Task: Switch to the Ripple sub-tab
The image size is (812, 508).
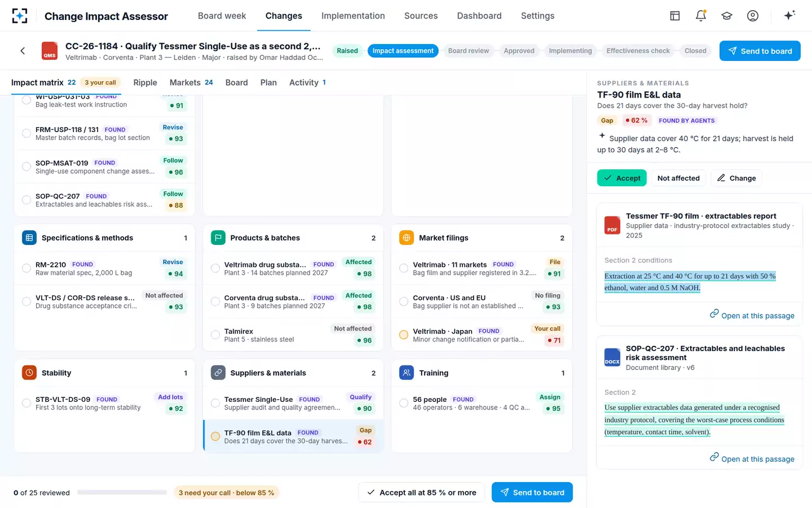Action: click(145, 82)
